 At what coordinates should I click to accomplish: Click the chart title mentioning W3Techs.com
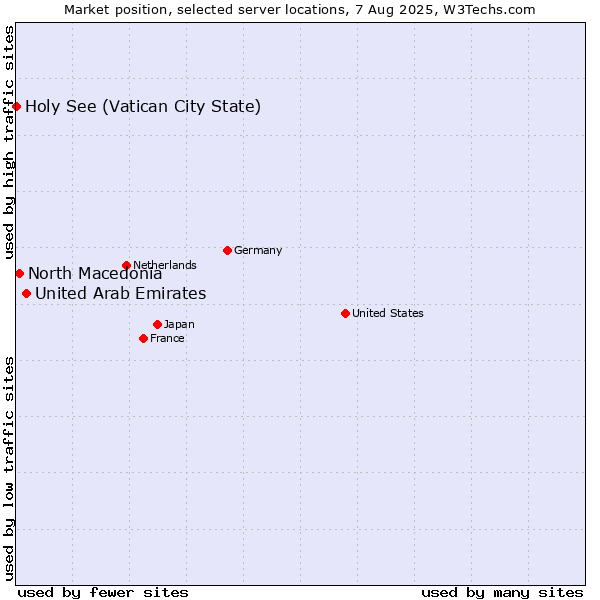tap(300, 10)
